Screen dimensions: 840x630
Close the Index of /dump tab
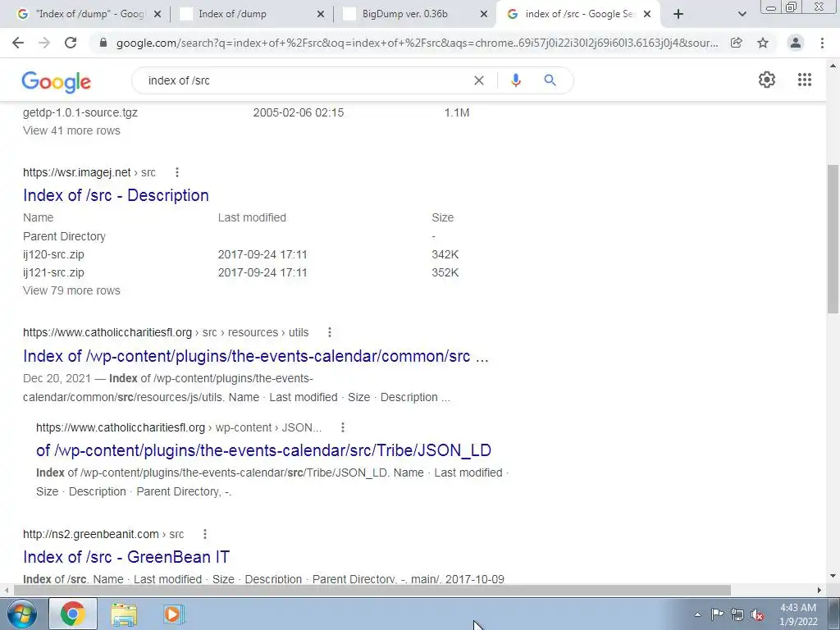[321, 14]
